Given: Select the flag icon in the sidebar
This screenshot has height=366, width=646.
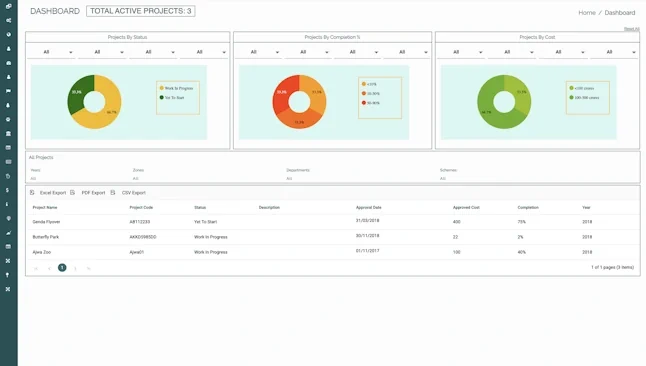Looking at the screenshot, I should 8,91.
